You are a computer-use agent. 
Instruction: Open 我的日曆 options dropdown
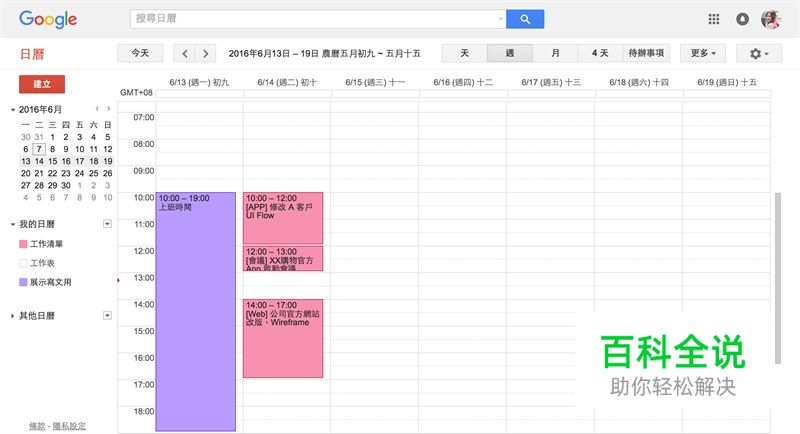107,224
